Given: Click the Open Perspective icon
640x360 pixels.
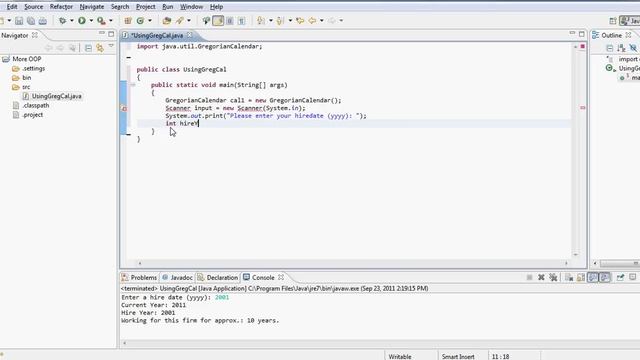Looking at the screenshot, I should (x=612, y=21).
